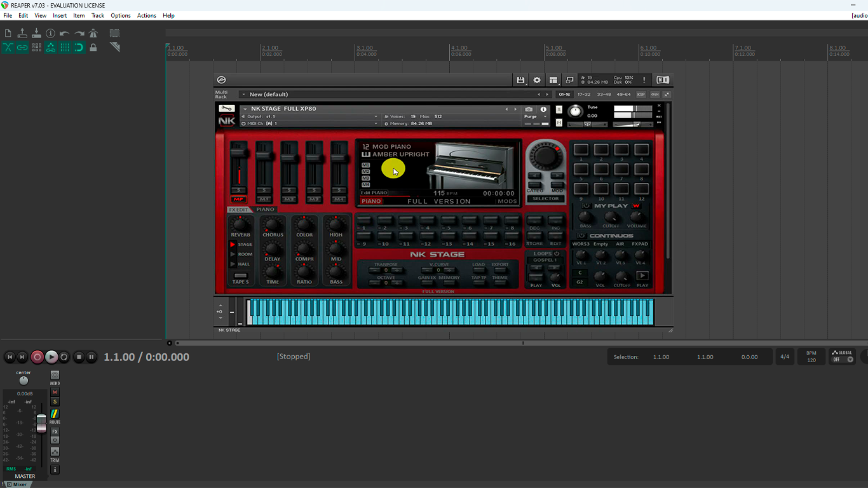Toggle the metronome icon in the toolbar
Image resolution: width=868 pixels, height=488 pixels.
[93, 33]
